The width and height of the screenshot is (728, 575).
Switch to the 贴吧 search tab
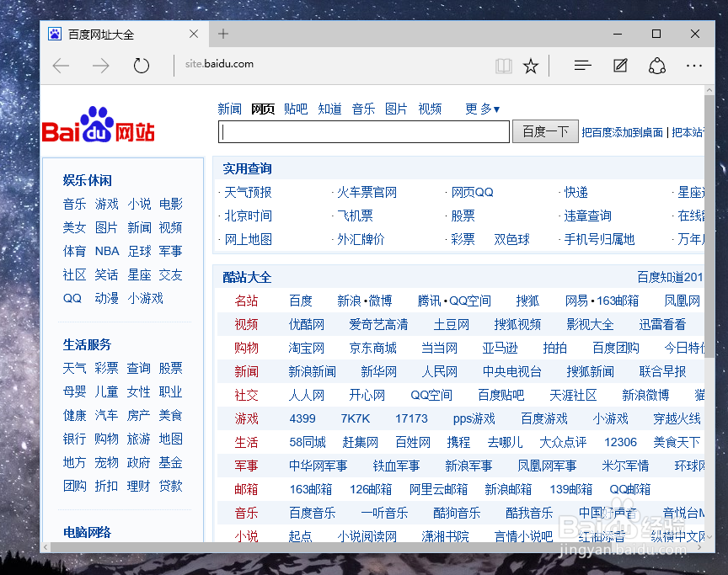point(296,109)
